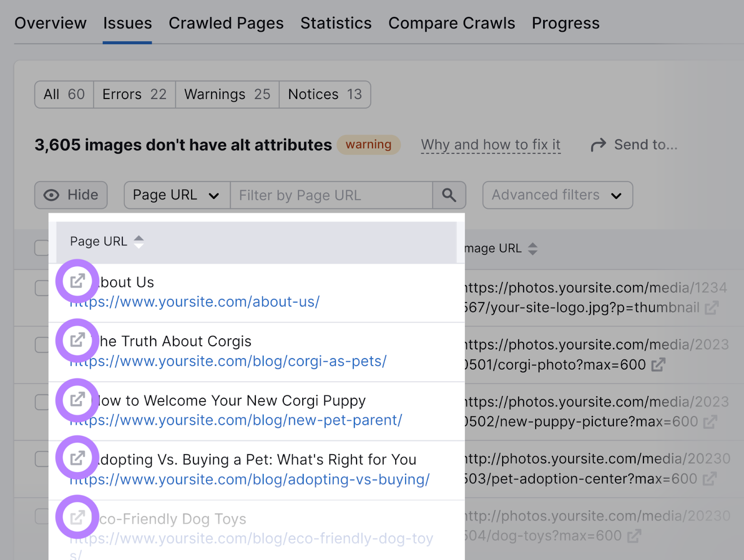Click the corgi-photo?max=600 image URL text
The width and height of the screenshot is (744, 560).
(x=596, y=355)
